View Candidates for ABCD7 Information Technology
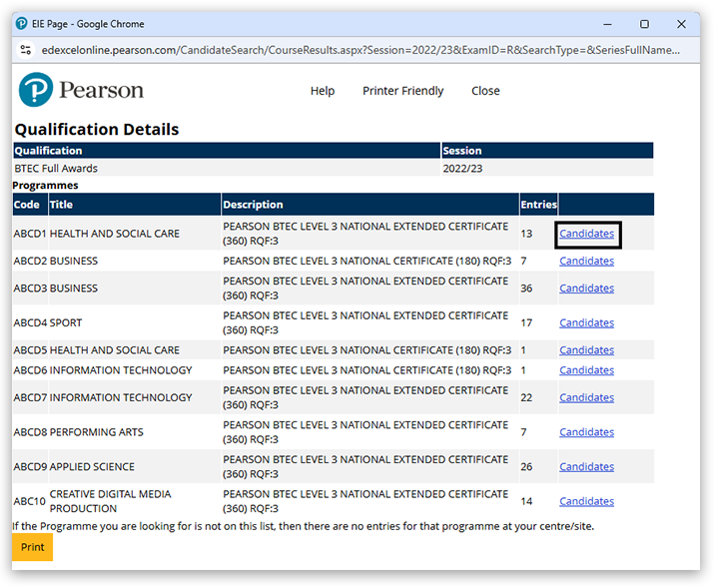The height and width of the screenshot is (588, 718). [x=586, y=397]
